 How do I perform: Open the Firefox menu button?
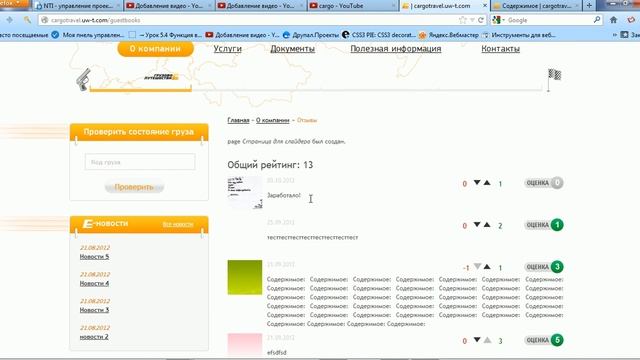(14, 3)
